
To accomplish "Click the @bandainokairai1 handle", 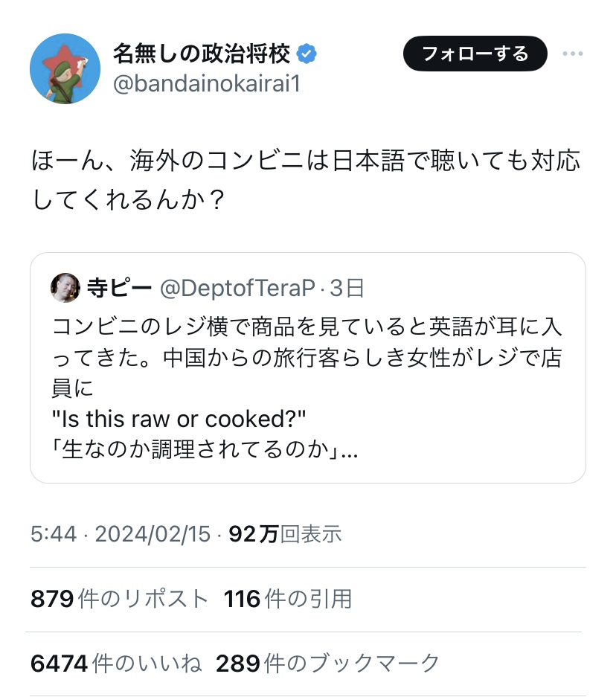I will (x=206, y=83).
